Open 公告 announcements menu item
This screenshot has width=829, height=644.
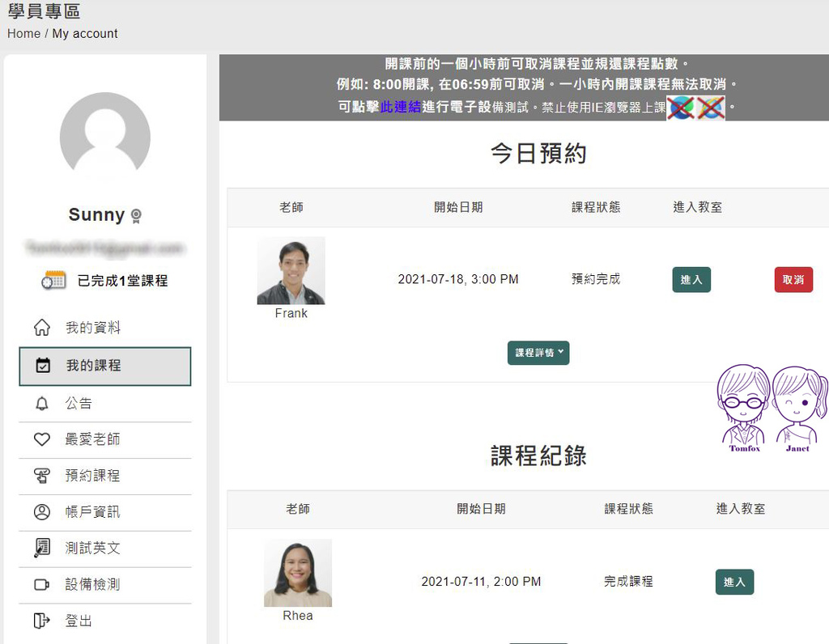[x=104, y=404]
